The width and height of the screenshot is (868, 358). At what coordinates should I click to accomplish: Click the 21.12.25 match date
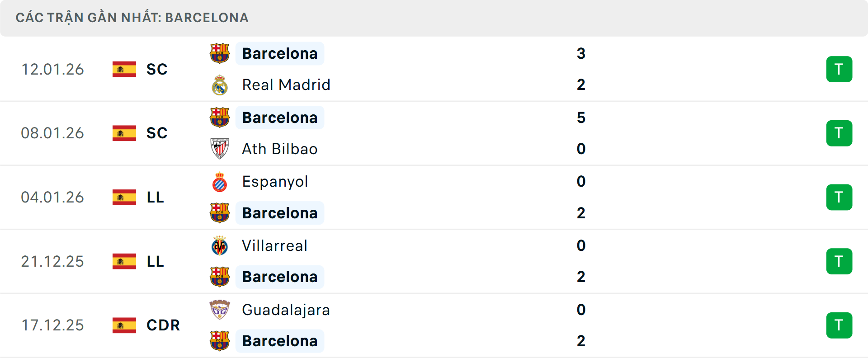[x=52, y=261]
